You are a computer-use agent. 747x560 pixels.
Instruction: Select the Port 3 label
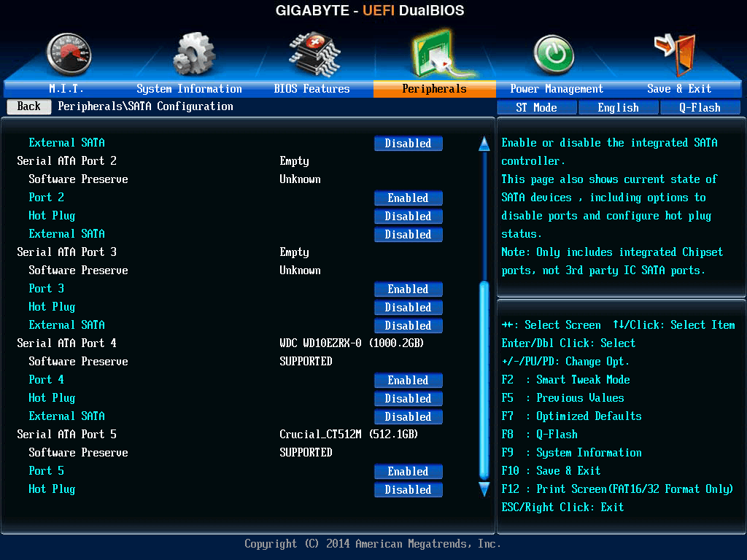coord(46,289)
